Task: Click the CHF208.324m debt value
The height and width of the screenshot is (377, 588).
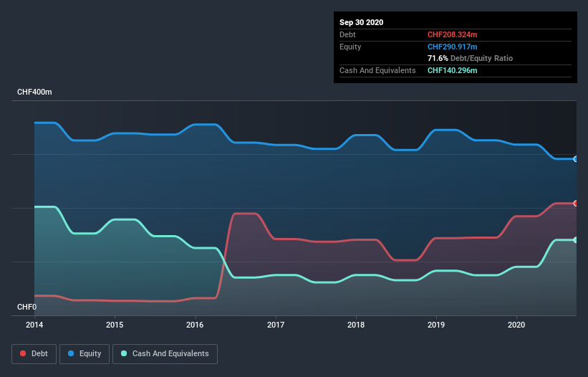Action: [x=452, y=34]
